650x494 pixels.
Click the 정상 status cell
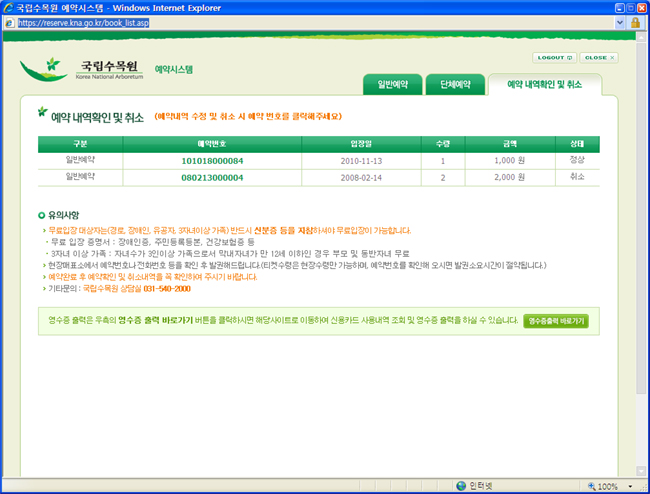(577, 160)
